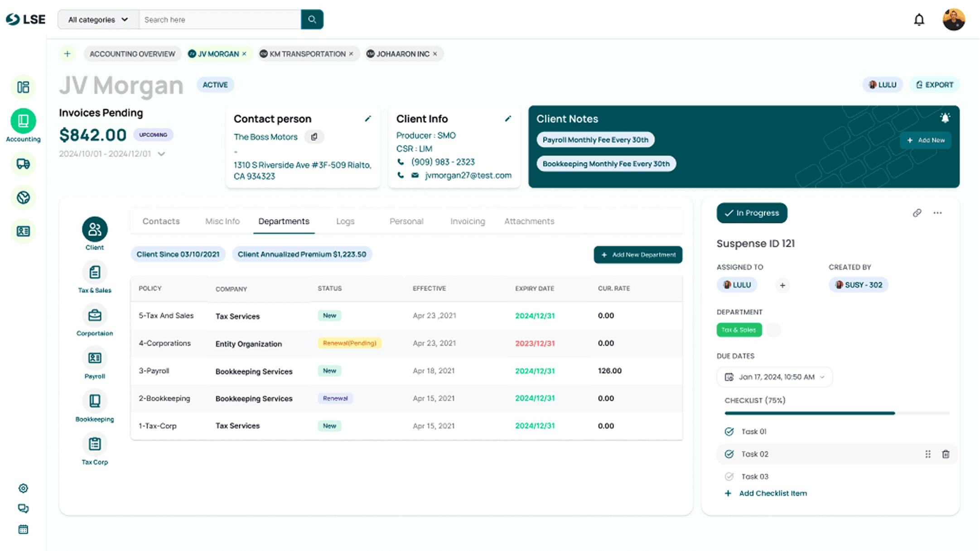This screenshot has width=980, height=551.
Task: Copy The Boss Motors contact name
Action: pyautogui.click(x=314, y=137)
